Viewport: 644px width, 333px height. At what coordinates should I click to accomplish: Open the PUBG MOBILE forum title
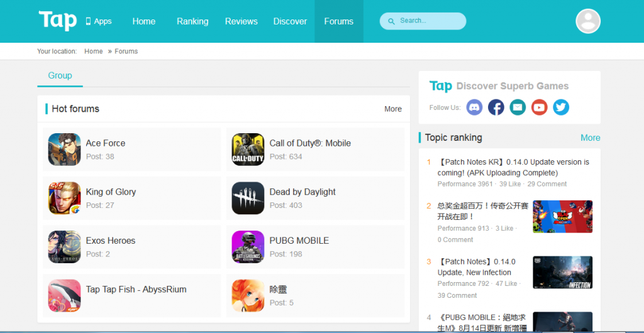pyautogui.click(x=299, y=241)
